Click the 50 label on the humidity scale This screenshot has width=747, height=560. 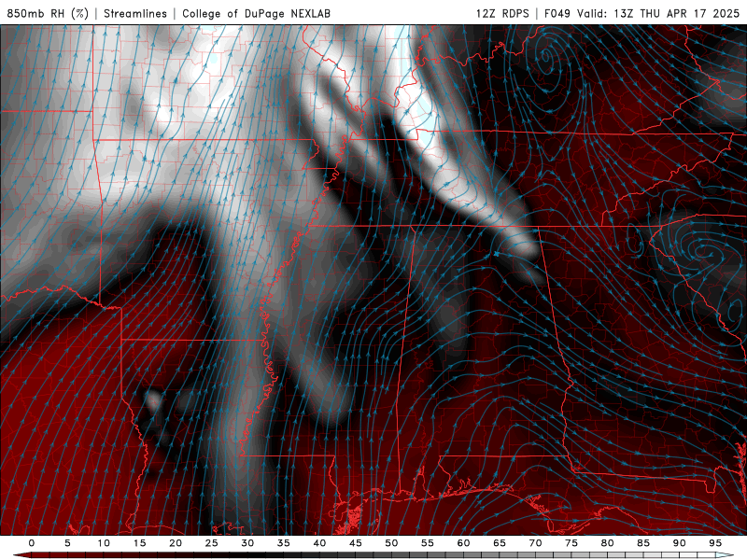(x=391, y=543)
